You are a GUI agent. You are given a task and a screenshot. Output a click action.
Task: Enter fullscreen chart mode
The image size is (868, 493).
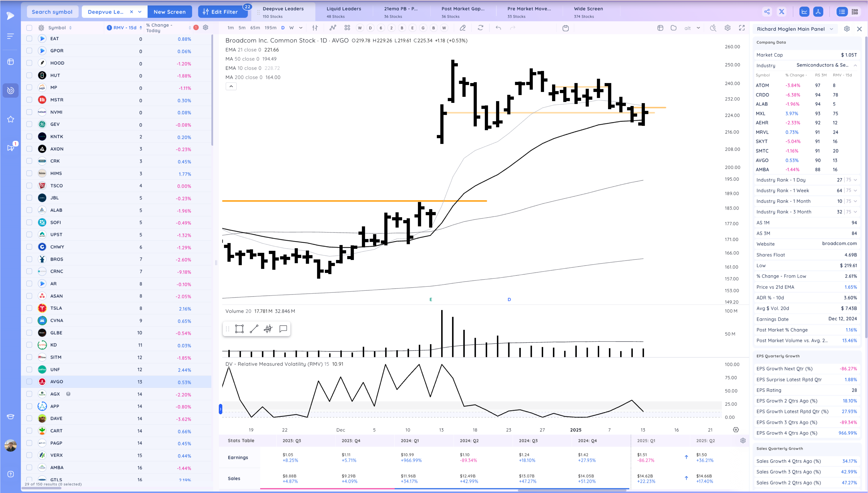[742, 28]
